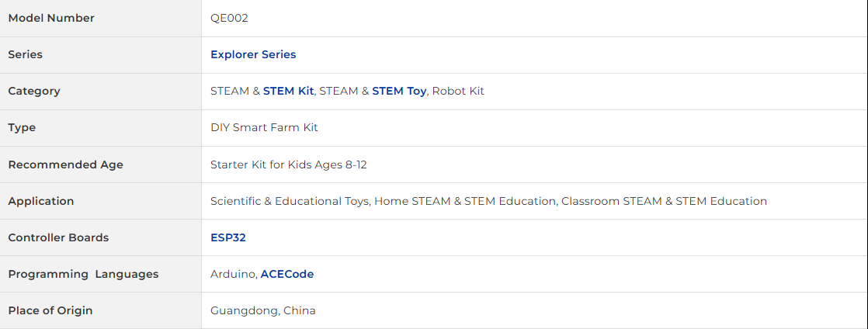
Task: Open the Explorer Series link
Action: (x=253, y=55)
